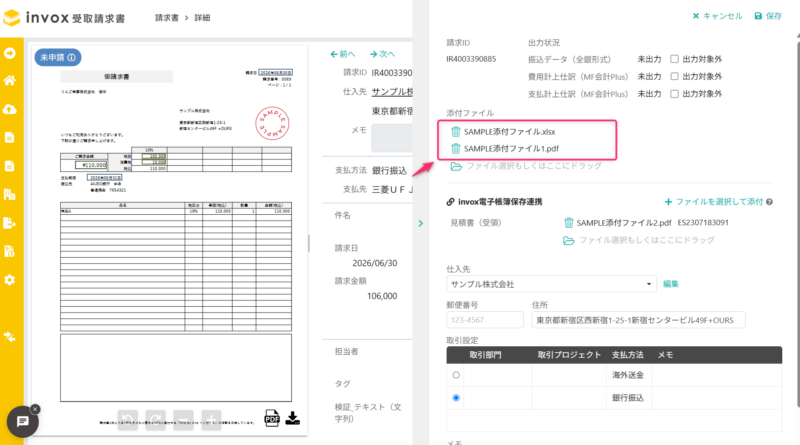
Task: Dismiss the chat bubble with its X
Action: 35,409
